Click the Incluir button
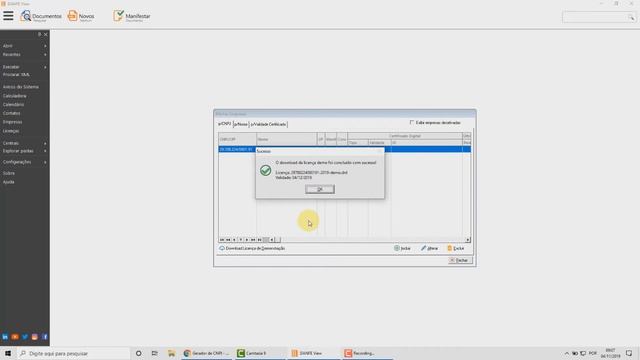 coord(402,248)
